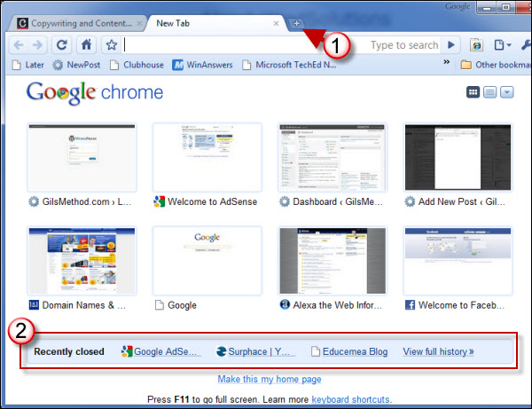Open the wrench settings menu
532x409 pixels.
[524, 44]
